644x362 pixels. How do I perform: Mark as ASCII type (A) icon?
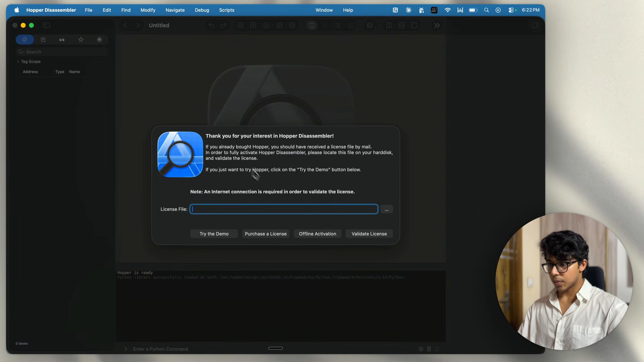[x=253, y=25]
